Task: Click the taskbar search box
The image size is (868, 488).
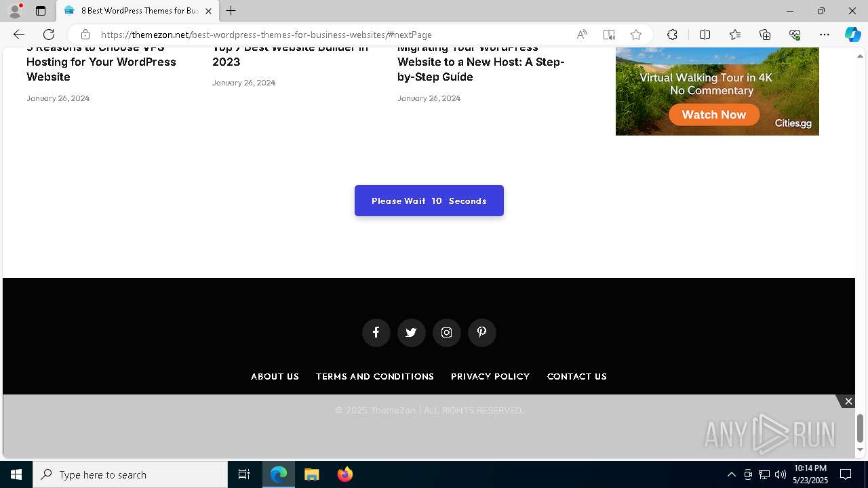Action: coord(130,474)
